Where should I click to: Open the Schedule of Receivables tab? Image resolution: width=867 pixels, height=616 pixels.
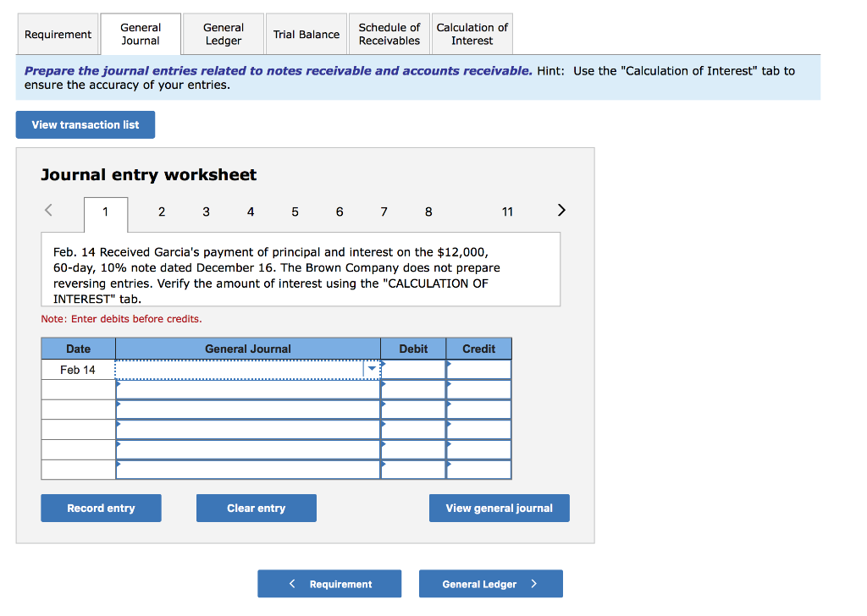point(389,34)
